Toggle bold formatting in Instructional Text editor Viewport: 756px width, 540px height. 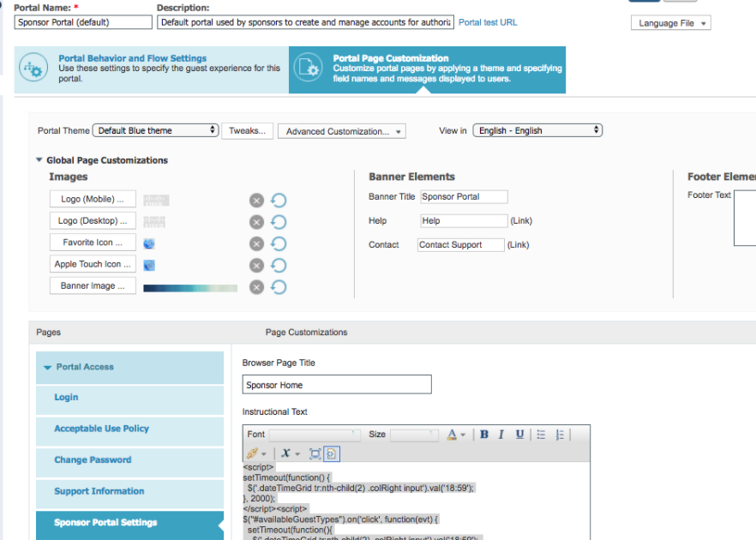tap(484, 435)
